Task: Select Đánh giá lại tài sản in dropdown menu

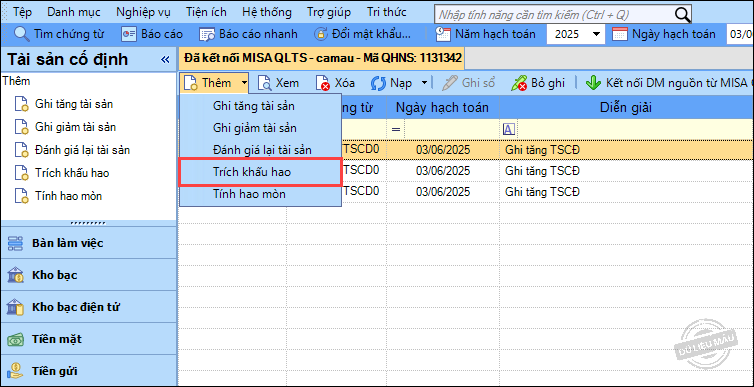Action: tap(260, 150)
